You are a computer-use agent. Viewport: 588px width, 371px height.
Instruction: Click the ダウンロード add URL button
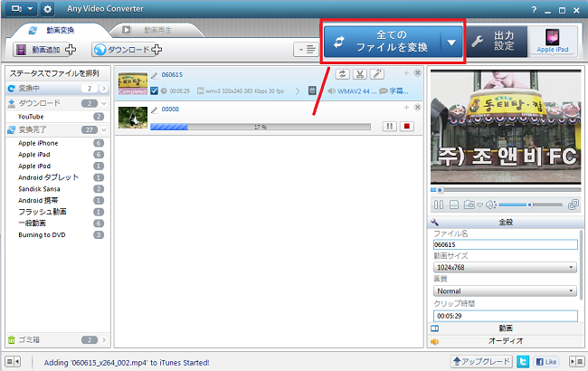(x=128, y=50)
